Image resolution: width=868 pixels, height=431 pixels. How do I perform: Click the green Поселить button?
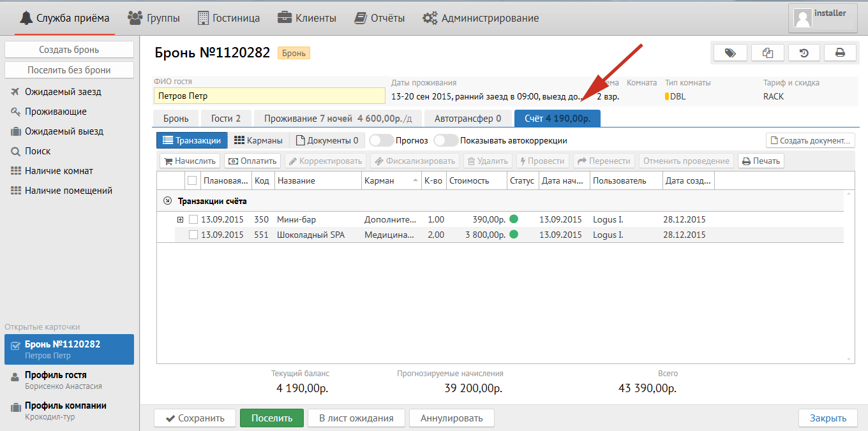pos(271,418)
